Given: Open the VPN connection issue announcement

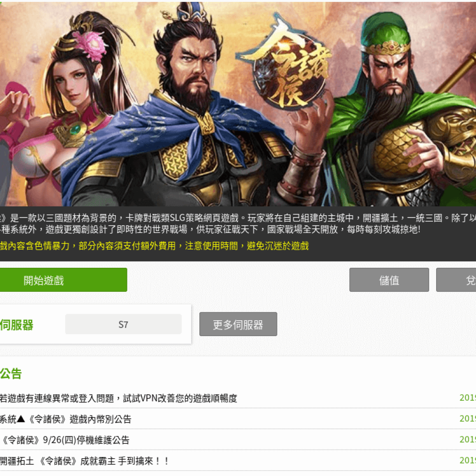Looking at the screenshot, I should [x=119, y=398].
